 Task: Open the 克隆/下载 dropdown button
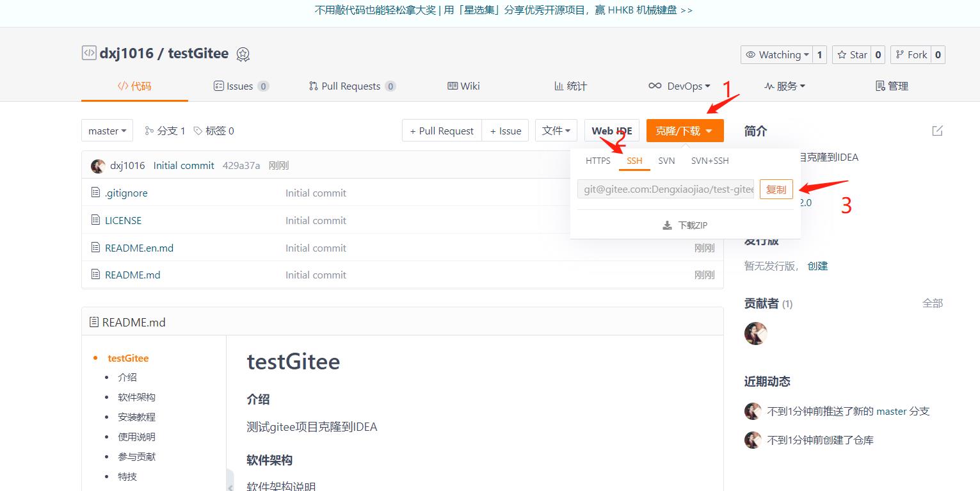point(685,131)
